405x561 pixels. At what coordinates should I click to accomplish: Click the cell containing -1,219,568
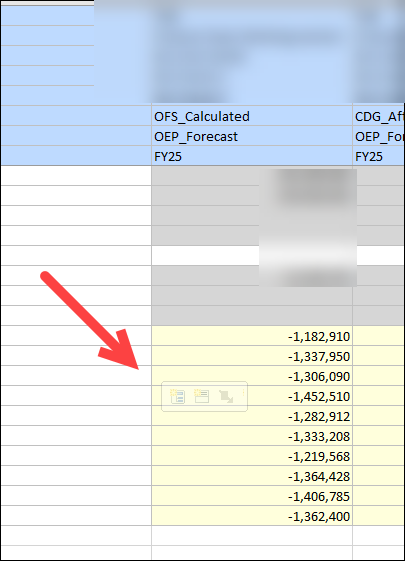(x=252, y=456)
